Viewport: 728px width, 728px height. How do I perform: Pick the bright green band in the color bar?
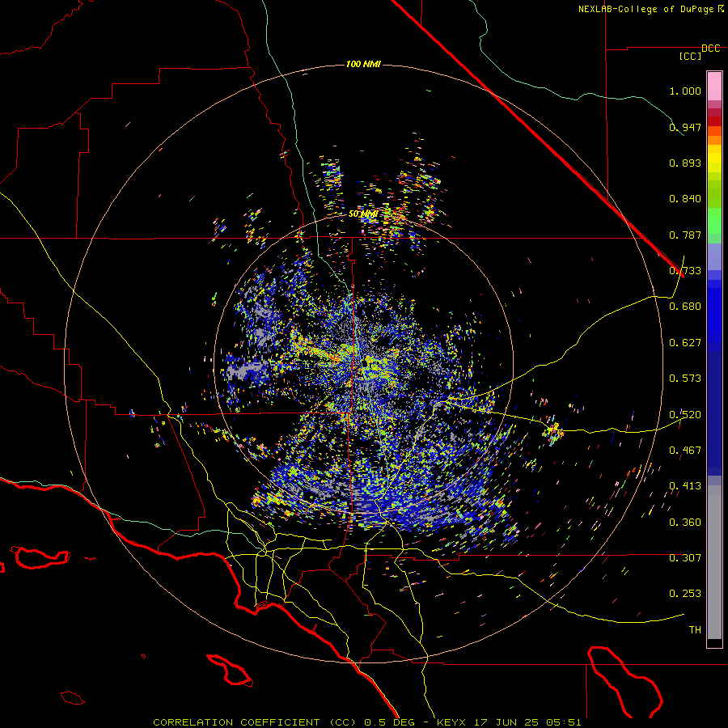pos(714,220)
